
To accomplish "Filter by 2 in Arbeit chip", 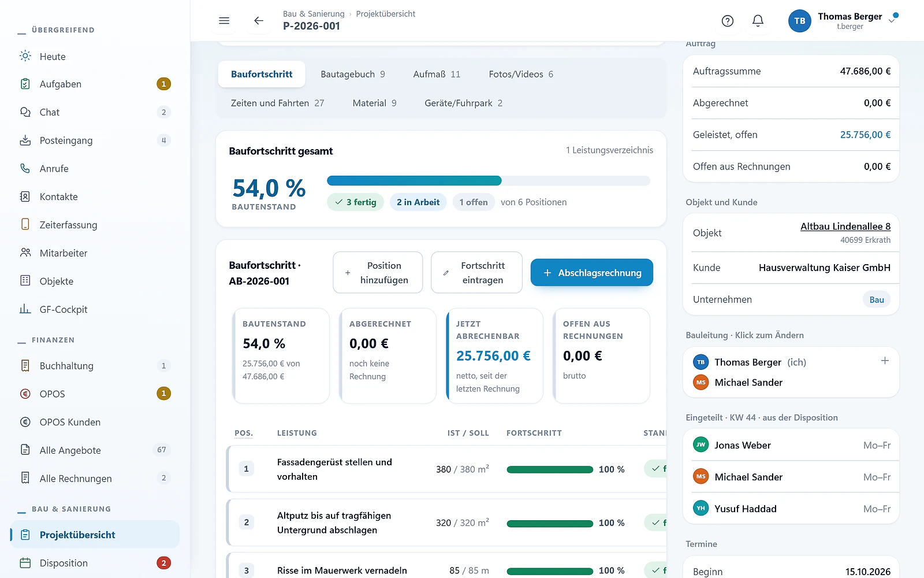I will pyautogui.click(x=418, y=202).
